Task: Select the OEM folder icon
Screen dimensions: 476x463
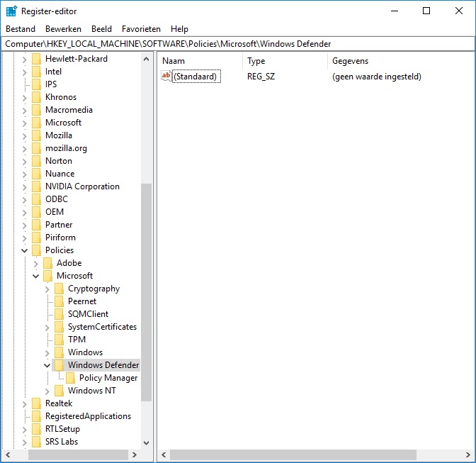Action: click(x=36, y=212)
